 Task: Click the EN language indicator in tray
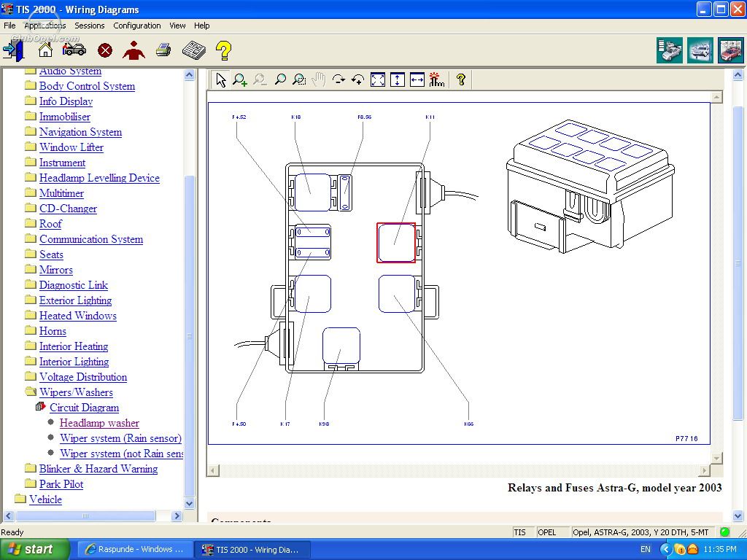coord(645,549)
